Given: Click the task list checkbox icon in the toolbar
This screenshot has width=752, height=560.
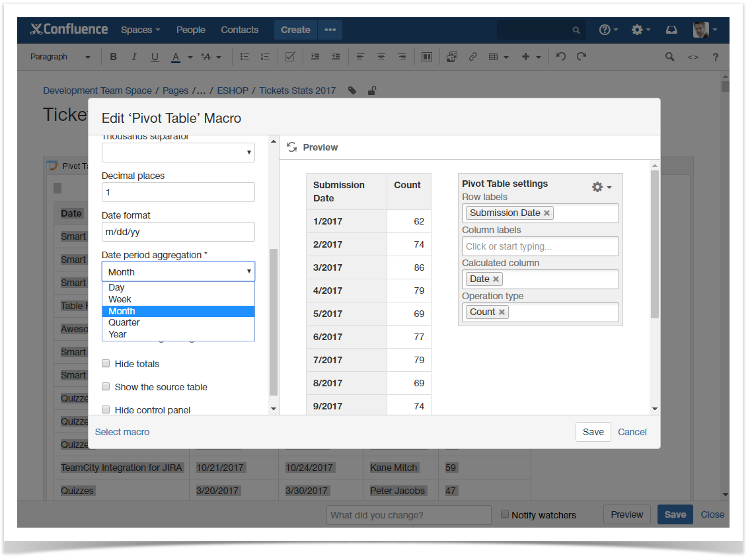Looking at the screenshot, I should (x=289, y=57).
